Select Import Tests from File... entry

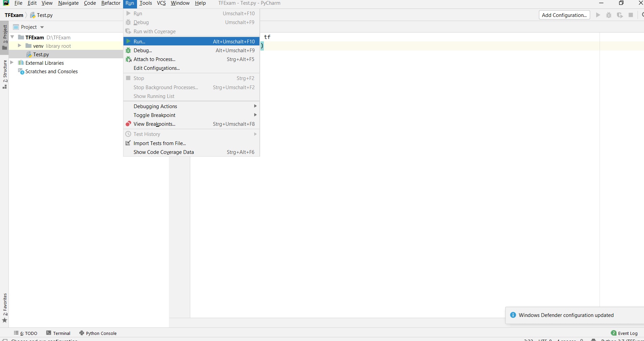pos(191,143)
